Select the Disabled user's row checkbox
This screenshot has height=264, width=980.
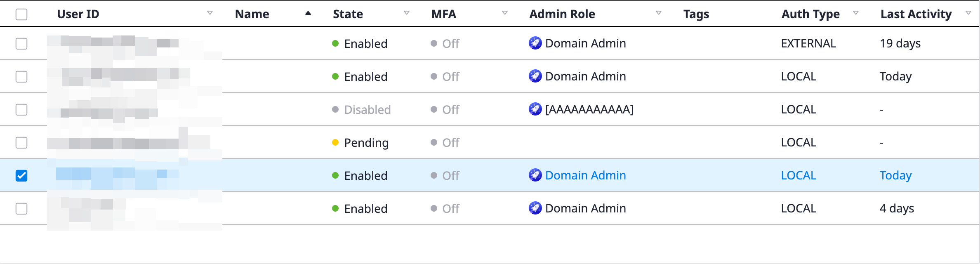[x=21, y=110]
